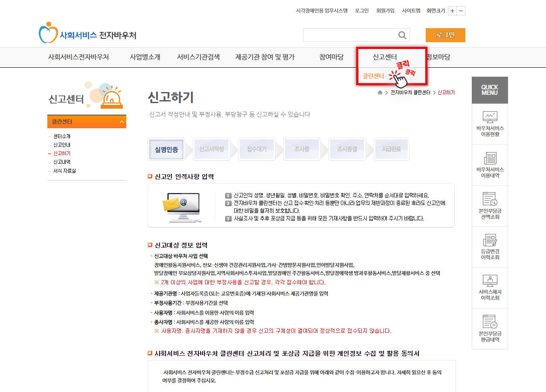Click 지급완료 step box
This screenshot has height=392, width=546.
392,149
